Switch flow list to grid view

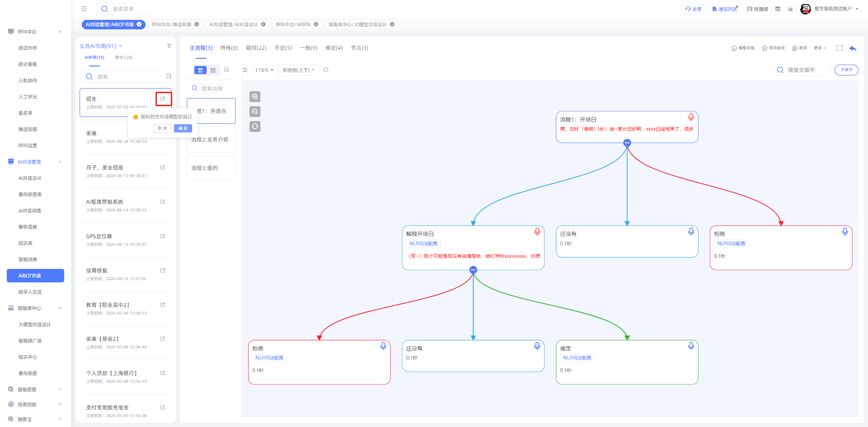pos(213,70)
